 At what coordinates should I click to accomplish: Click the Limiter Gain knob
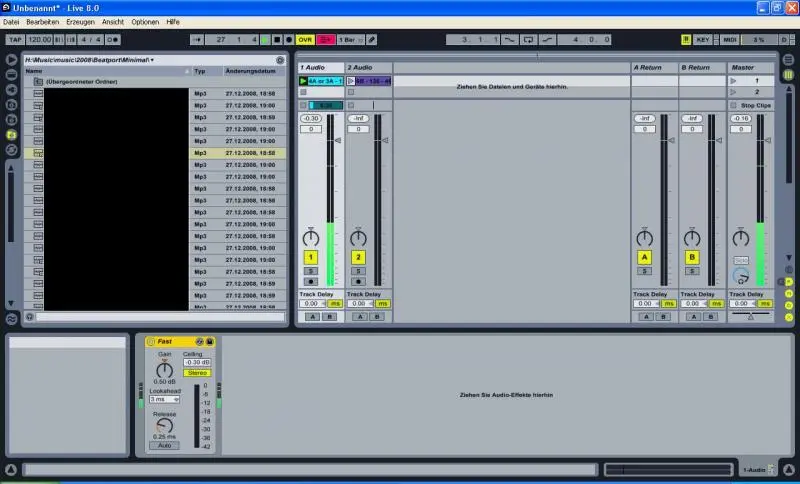tap(164, 370)
